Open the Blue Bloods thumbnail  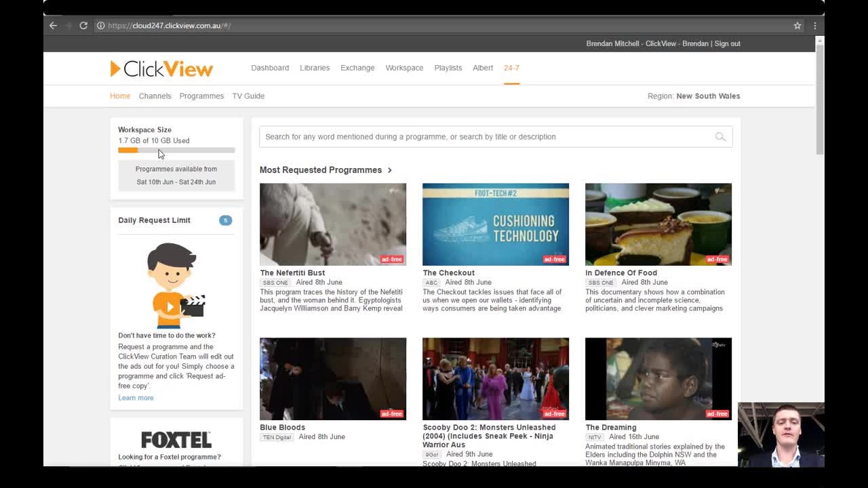click(x=333, y=379)
